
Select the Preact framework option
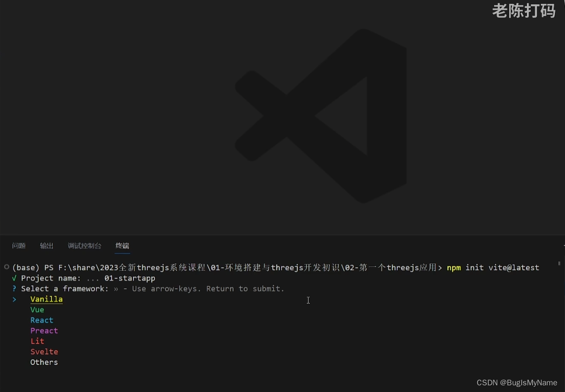(x=44, y=331)
